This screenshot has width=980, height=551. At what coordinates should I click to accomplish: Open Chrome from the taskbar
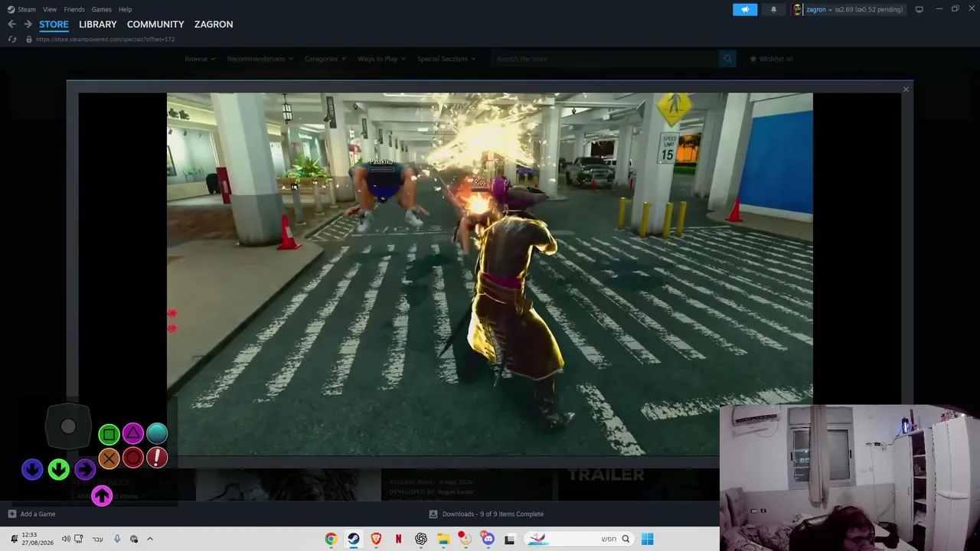(331, 539)
